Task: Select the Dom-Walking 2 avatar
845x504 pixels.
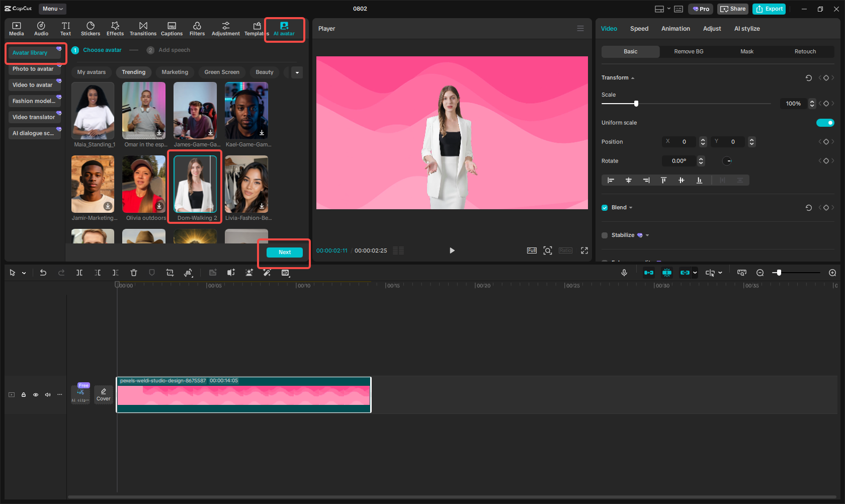Action: (x=195, y=184)
